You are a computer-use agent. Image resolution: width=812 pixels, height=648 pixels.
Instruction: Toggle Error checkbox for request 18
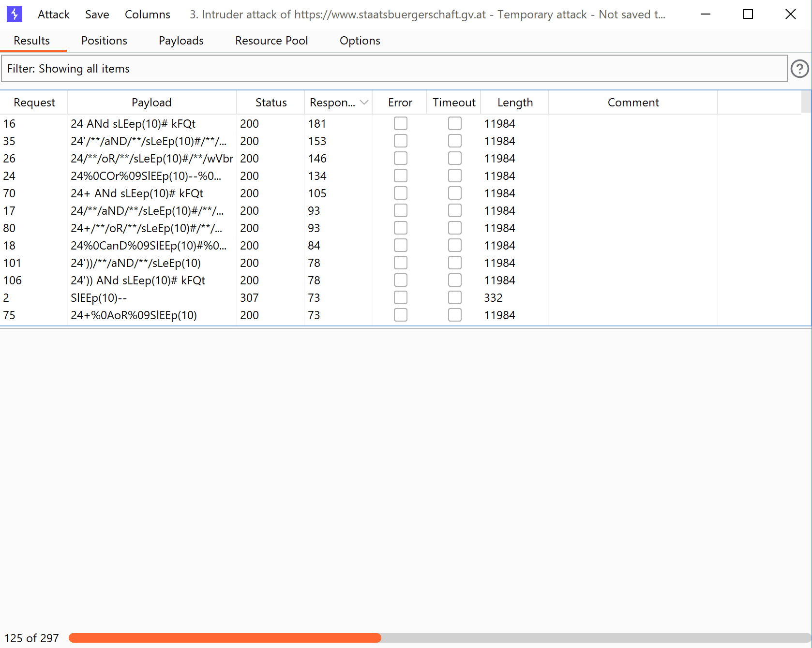point(401,246)
